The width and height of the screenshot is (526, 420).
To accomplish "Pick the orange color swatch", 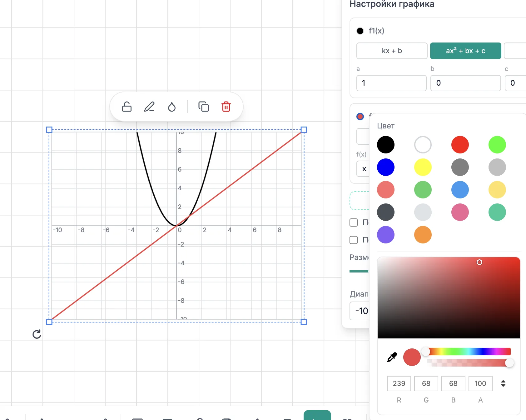I will [x=423, y=235].
